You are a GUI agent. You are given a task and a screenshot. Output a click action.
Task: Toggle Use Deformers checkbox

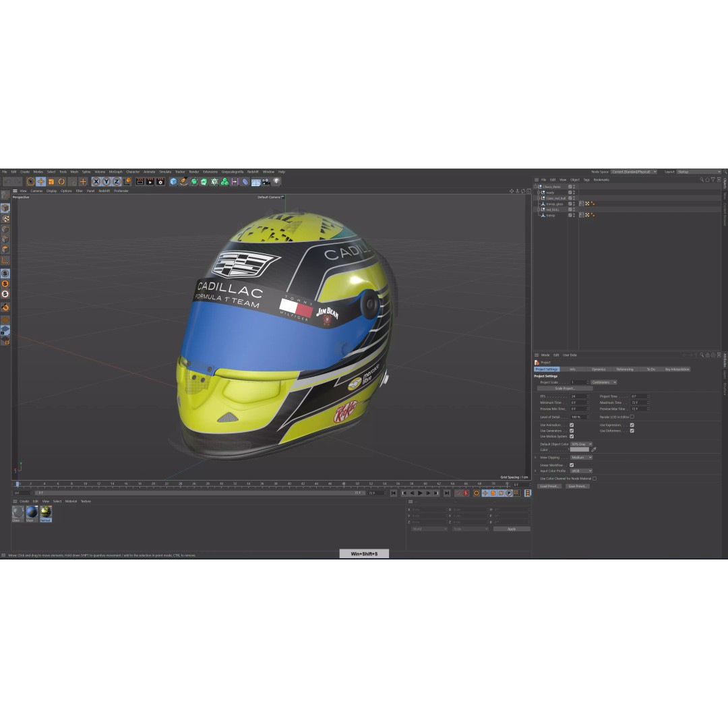(x=632, y=431)
